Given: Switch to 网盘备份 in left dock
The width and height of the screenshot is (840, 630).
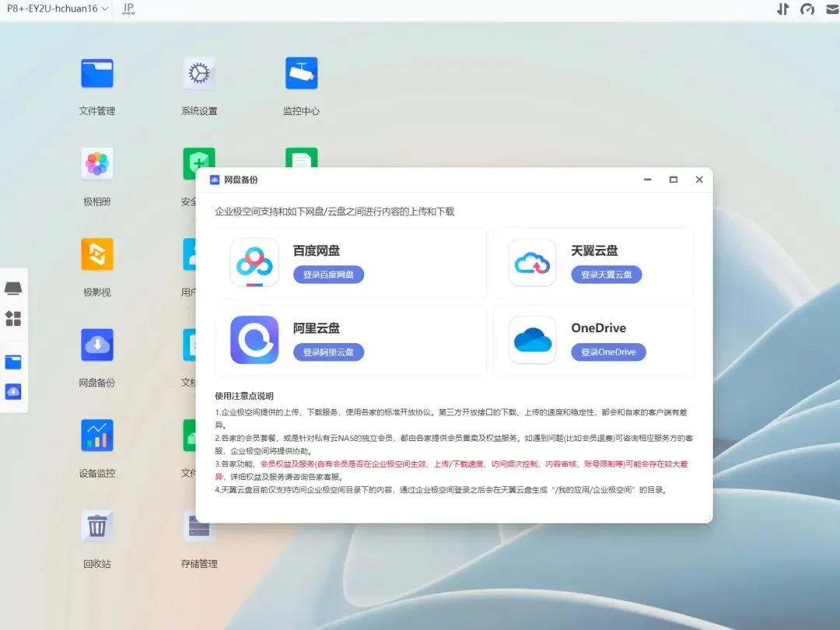Looking at the screenshot, I should click(13, 391).
